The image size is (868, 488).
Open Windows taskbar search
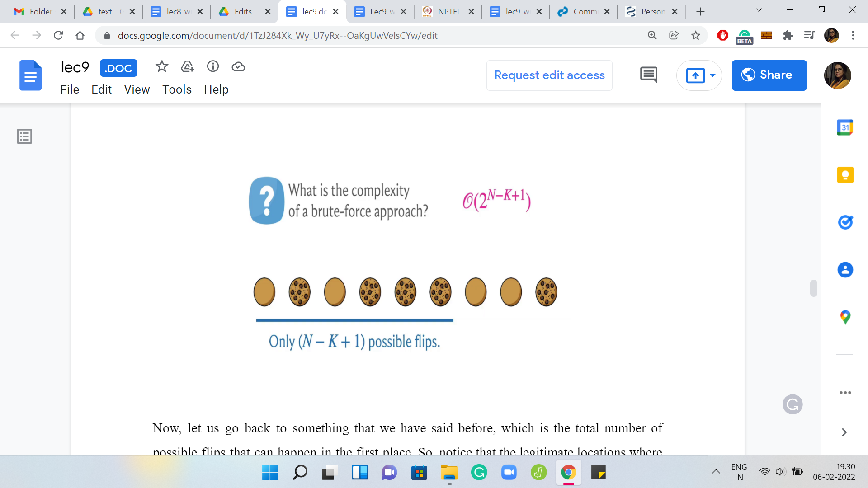pos(300,473)
